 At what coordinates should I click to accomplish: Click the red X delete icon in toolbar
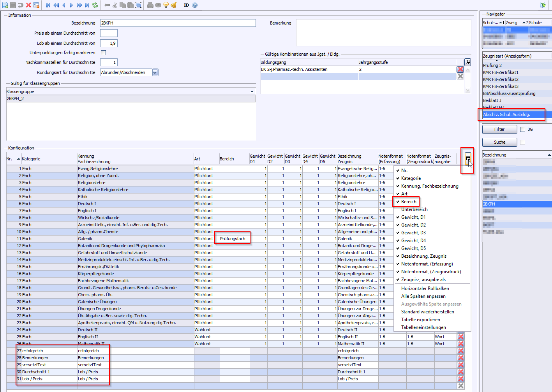coord(28,5)
